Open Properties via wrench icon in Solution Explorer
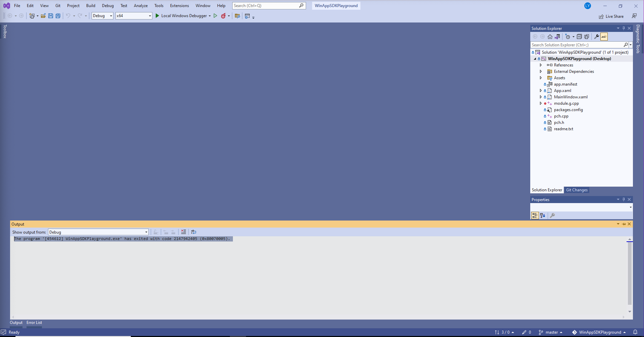The image size is (644, 337). click(x=597, y=37)
